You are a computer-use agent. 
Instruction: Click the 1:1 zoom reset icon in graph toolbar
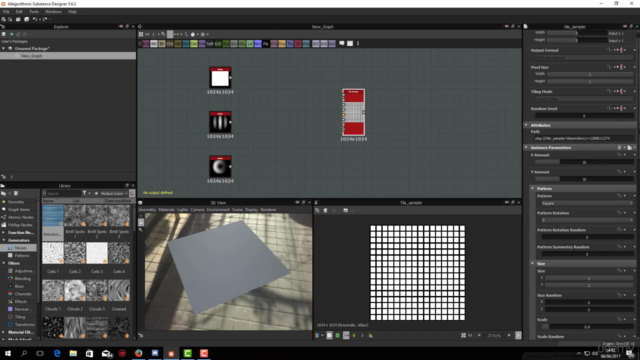(x=147, y=34)
